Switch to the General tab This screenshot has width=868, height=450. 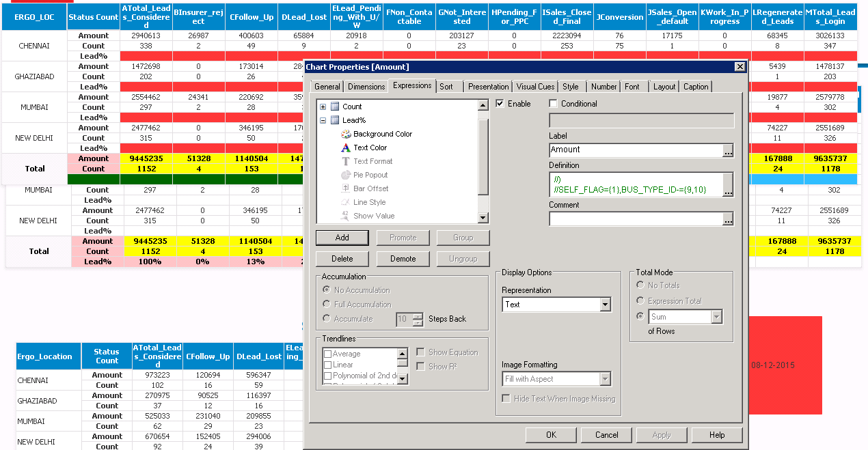point(327,87)
